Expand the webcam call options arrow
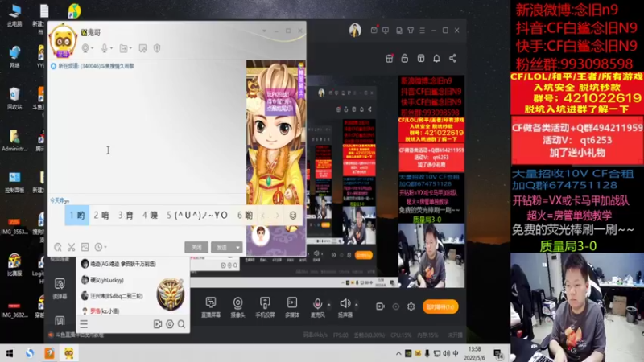This screenshot has height=362, width=644. [x=93, y=48]
